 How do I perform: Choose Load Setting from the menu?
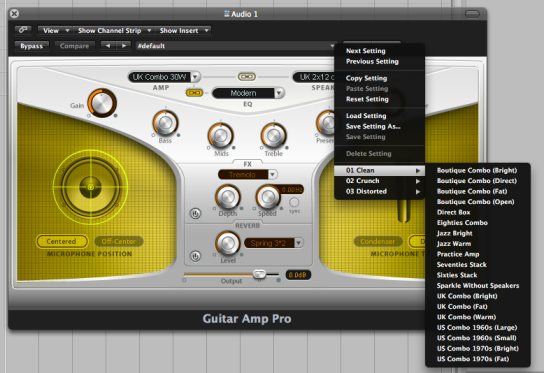tap(366, 116)
